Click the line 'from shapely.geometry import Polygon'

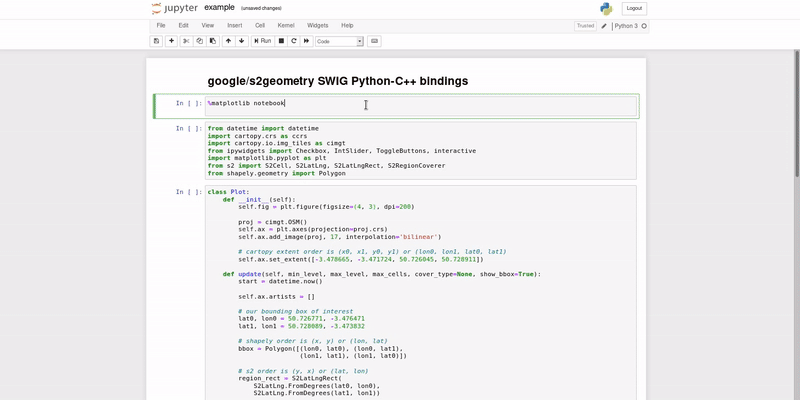pos(277,173)
